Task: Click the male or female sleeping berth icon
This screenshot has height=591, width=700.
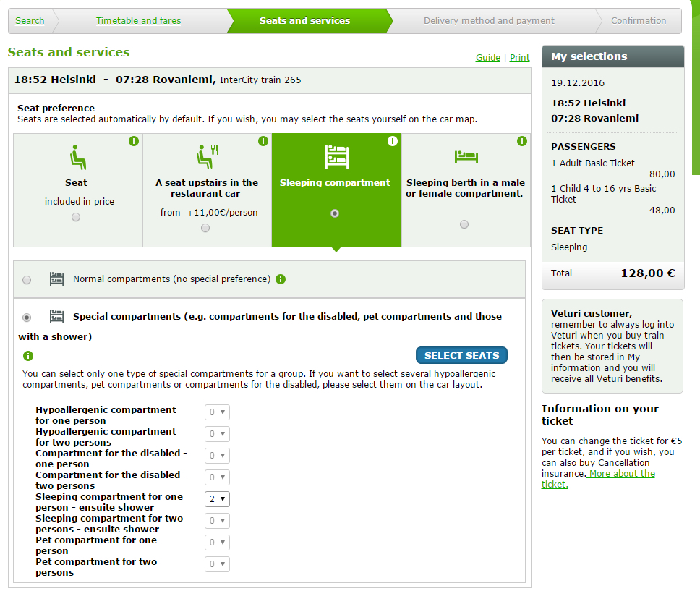Action: [x=465, y=156]
